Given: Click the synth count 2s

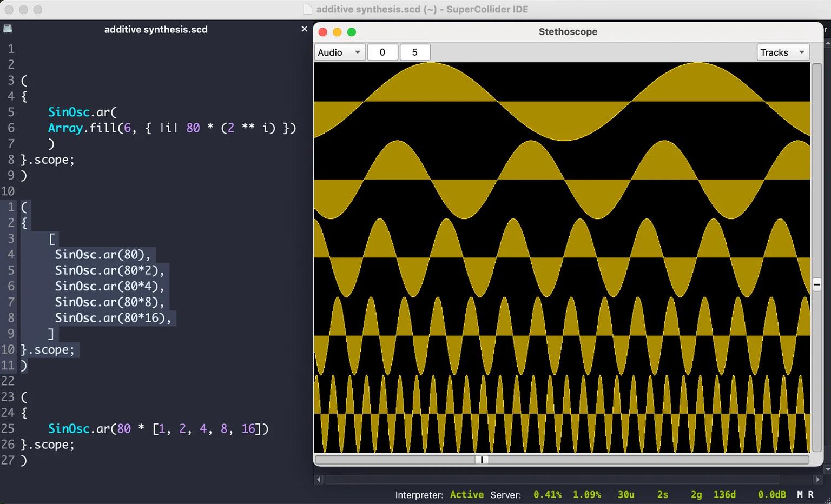Looking at the screenshot, I should coord(663,494).
